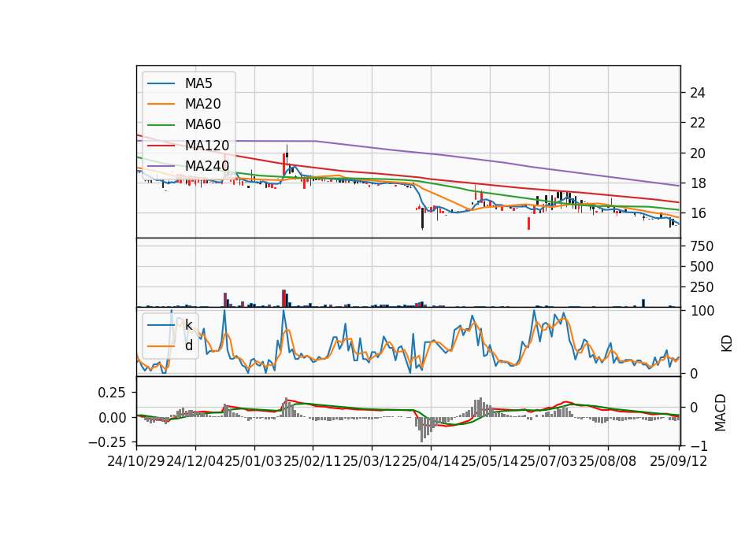Click the MA120 legend label
756x543 pixels.
(x=207, y=145)
